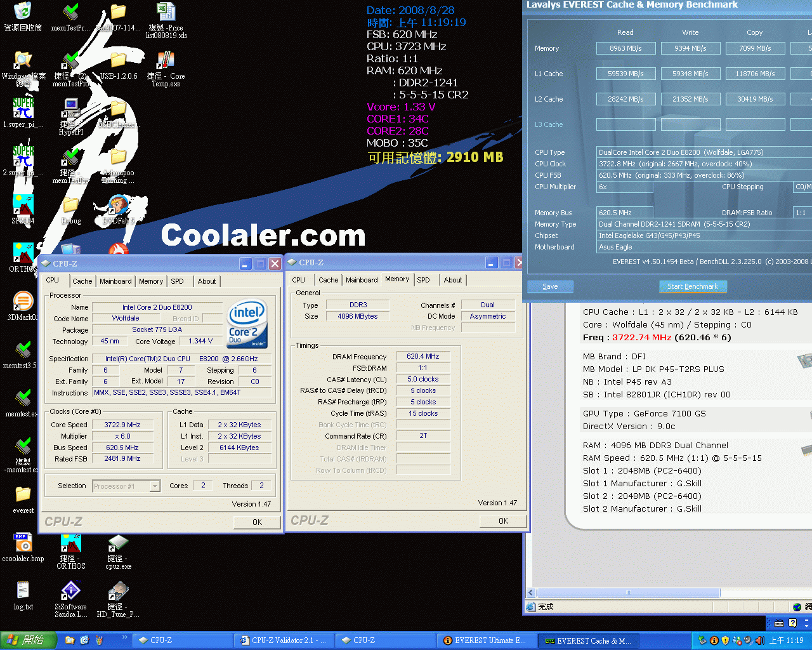This screenshot has height=650, width=812.
Task: Open About tab in right CPU-Z window
Action: pos(453,280)
